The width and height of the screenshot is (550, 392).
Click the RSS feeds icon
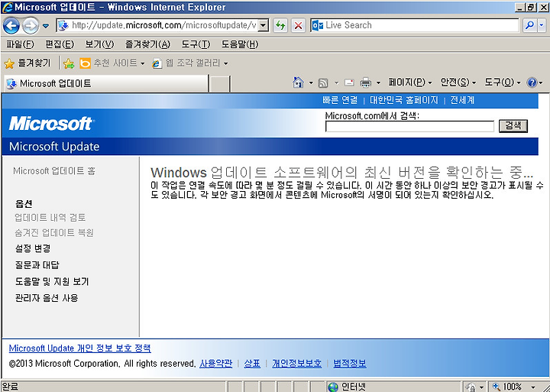point(323,83)
